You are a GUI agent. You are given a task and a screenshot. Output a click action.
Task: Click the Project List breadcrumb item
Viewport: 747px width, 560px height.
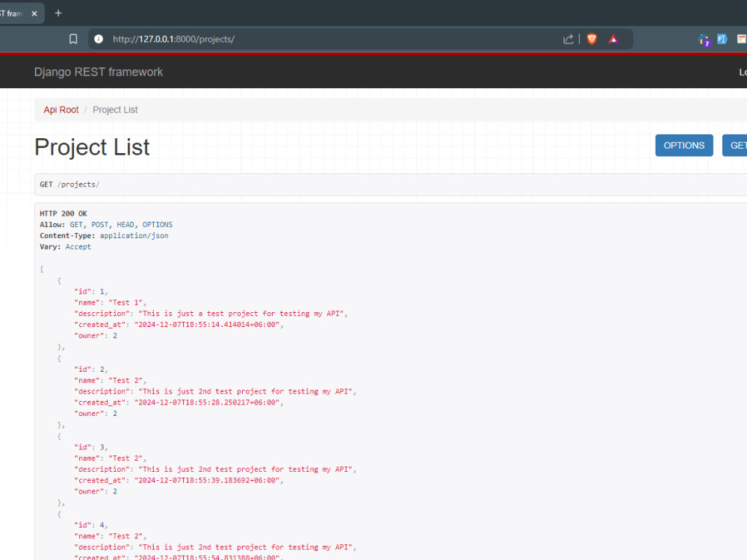[x=115, y=110]
